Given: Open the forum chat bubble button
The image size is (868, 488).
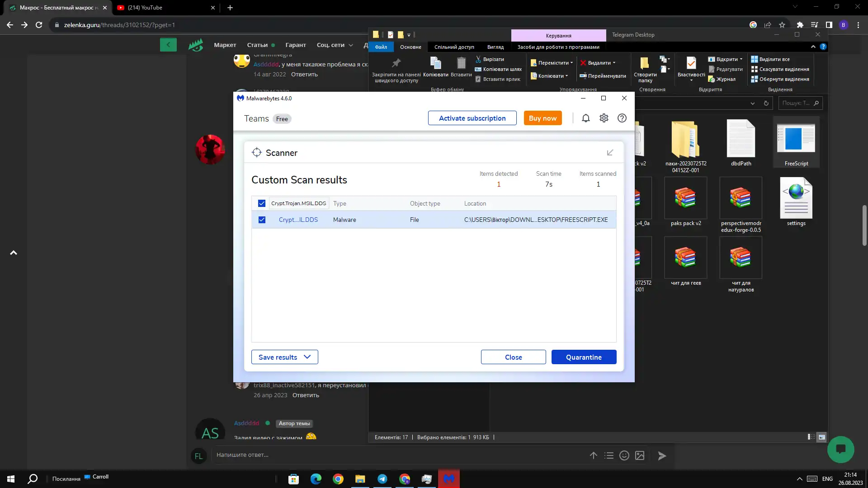Looking at the screenshot, I should pos(841,449).
